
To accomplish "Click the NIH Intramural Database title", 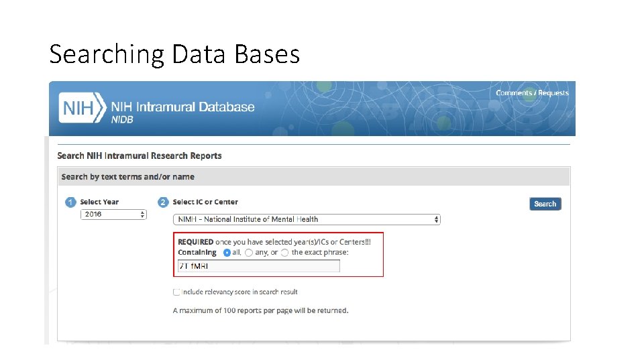I will [182, 107].
